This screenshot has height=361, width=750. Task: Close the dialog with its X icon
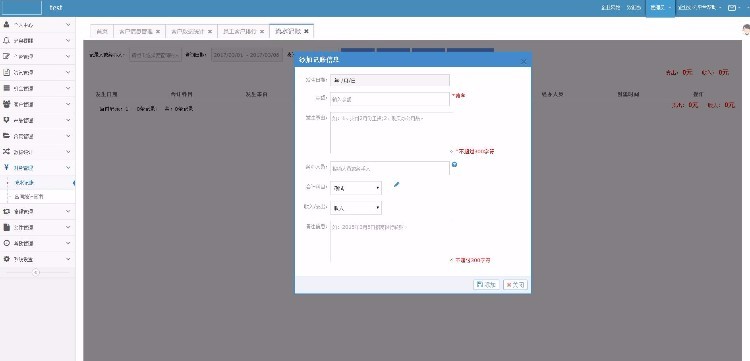coord(523,61)
